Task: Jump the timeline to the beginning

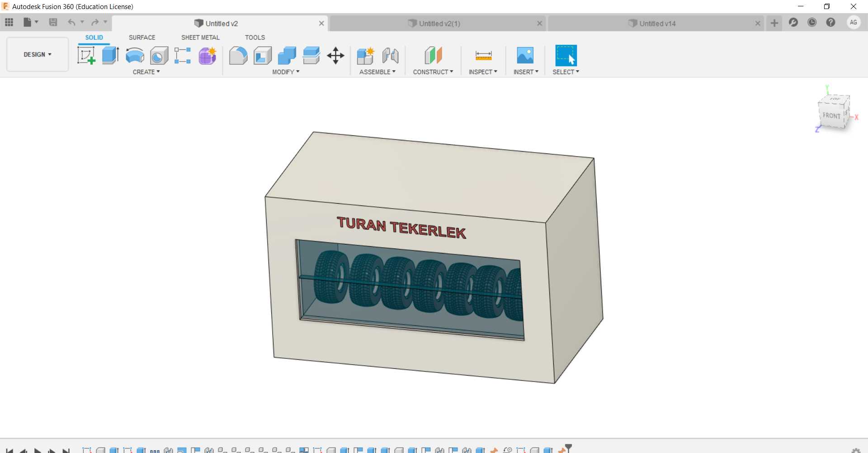Action: click(9, 450)
